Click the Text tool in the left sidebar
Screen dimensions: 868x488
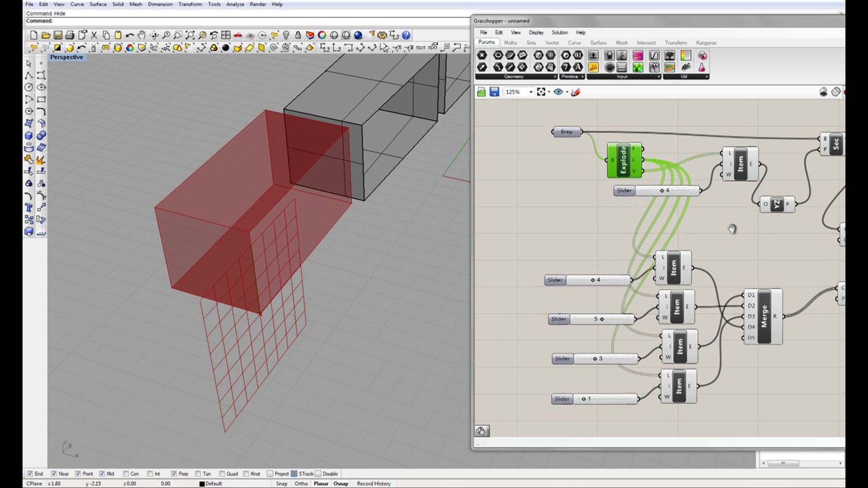click(29, 207)
